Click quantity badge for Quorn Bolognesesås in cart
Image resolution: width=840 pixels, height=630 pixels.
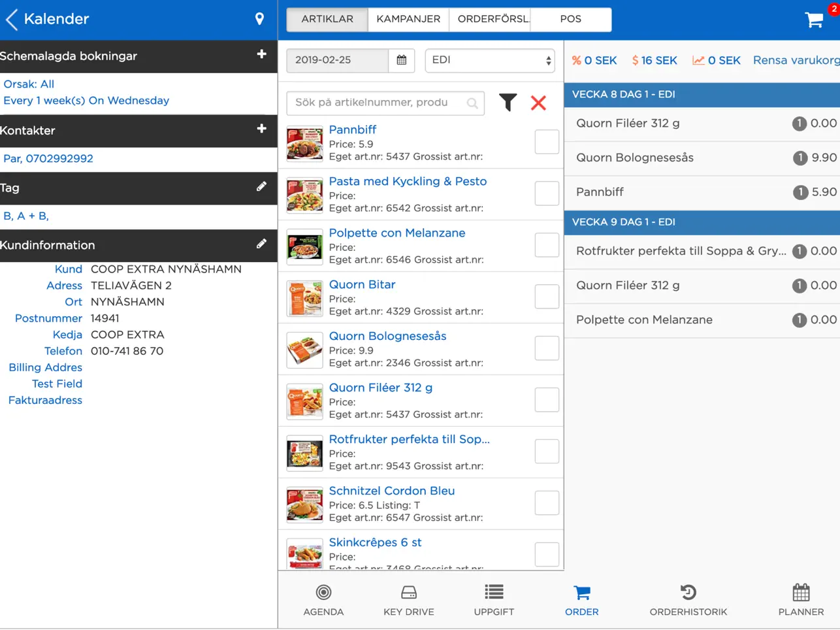point(800,157)
